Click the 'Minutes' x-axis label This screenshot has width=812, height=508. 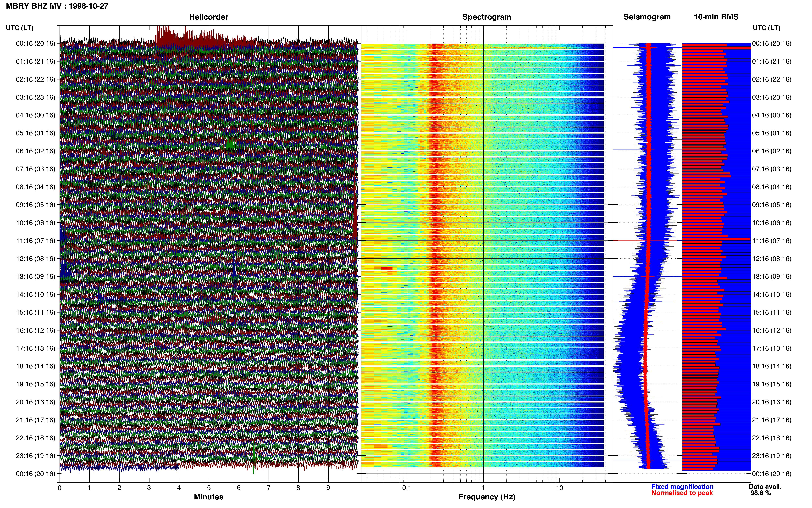pos(209,497)
